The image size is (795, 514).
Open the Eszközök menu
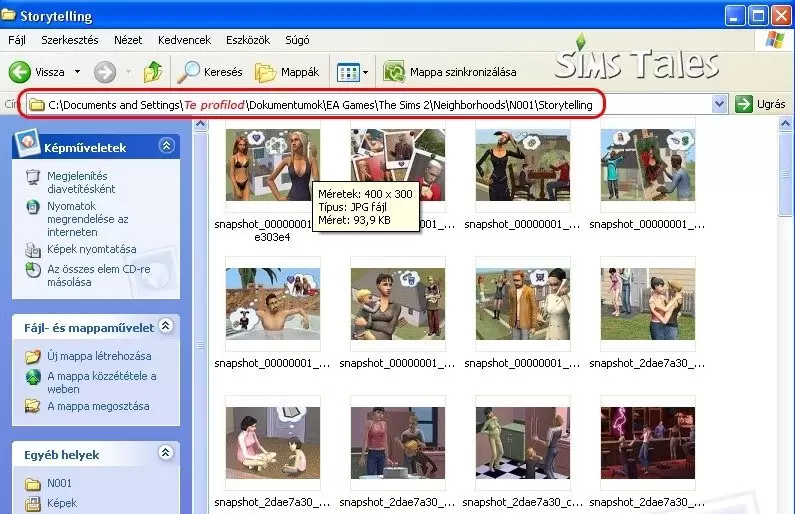(x=248, y=40)
